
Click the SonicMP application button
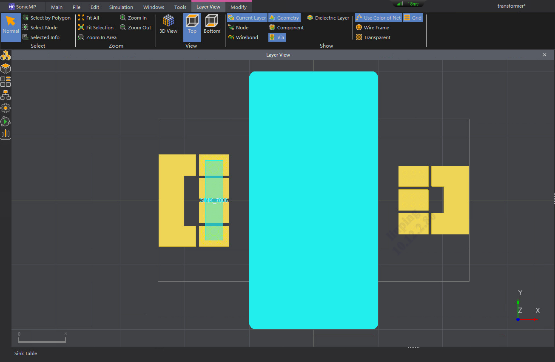(x=22, y=7)
